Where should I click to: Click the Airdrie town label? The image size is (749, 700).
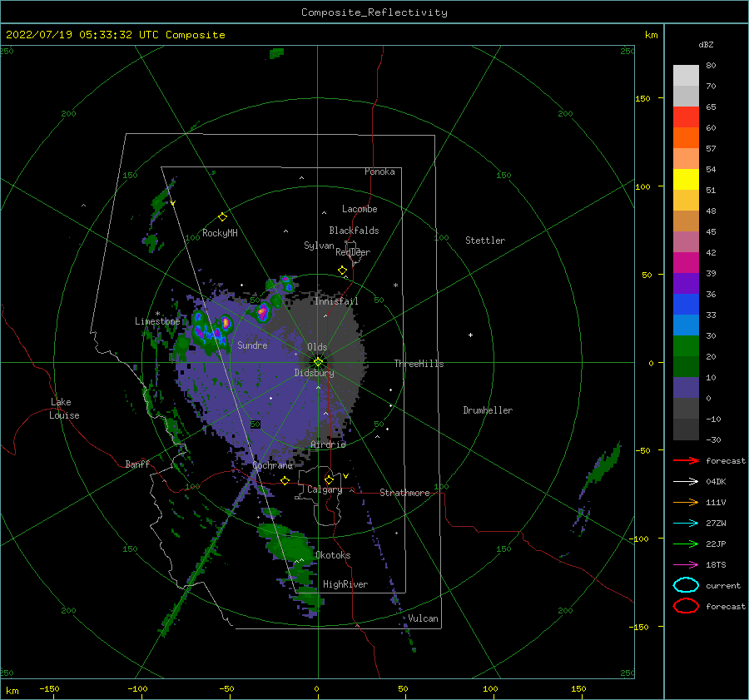point(328,444)
